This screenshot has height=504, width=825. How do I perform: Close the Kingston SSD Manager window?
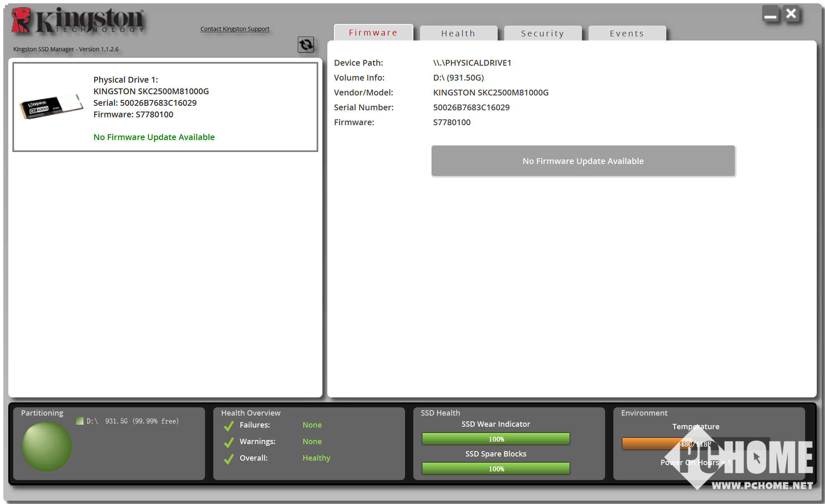(791, 14)
